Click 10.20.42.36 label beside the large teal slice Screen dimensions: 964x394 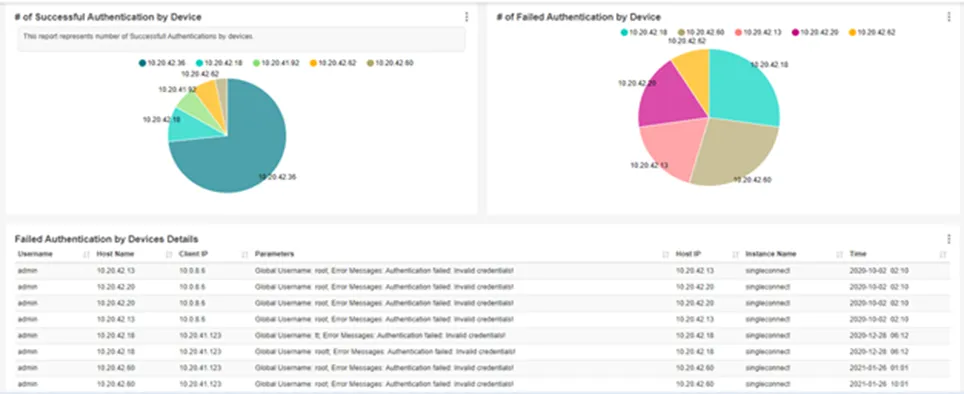[277, 177]
